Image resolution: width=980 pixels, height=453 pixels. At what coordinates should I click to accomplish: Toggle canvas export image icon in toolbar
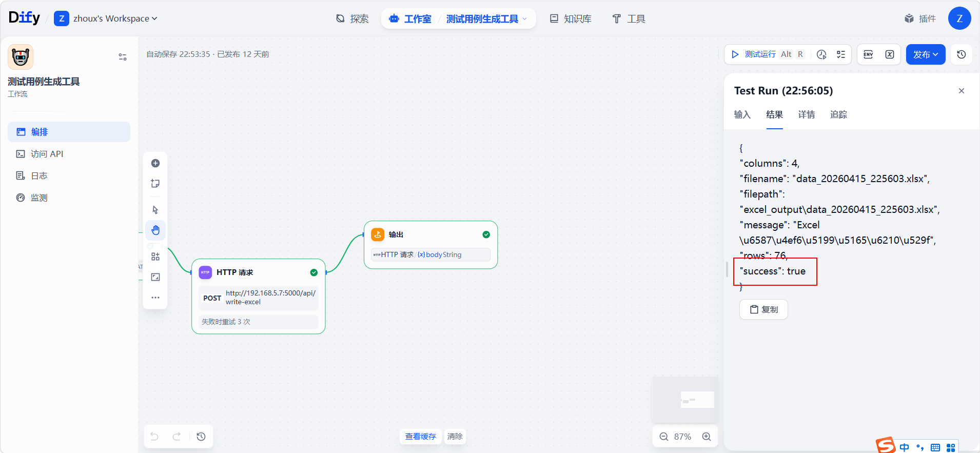coord(155,277)
